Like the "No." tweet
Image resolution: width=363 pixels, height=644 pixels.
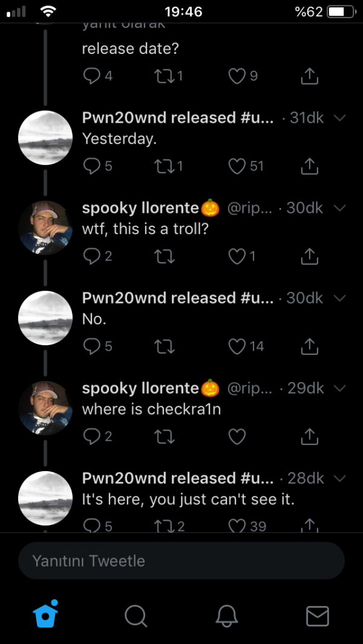pyautogui.click(x=237, y=346)
